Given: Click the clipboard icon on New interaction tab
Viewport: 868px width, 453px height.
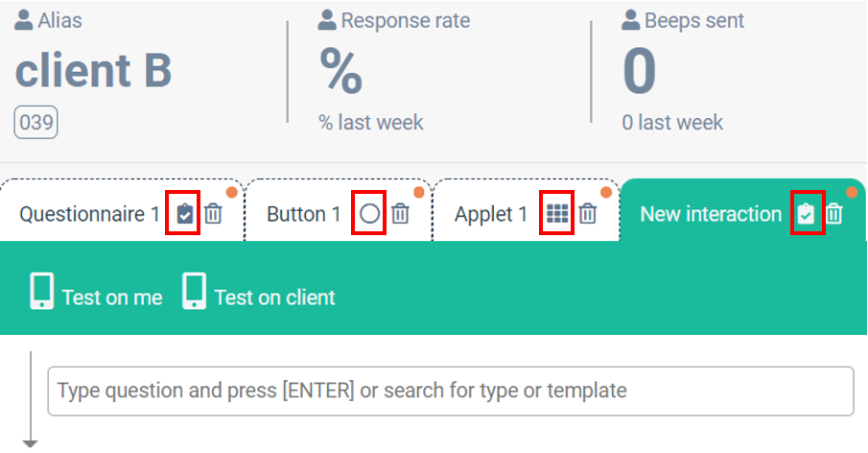Looking at the screenshot, I should 807,214.
